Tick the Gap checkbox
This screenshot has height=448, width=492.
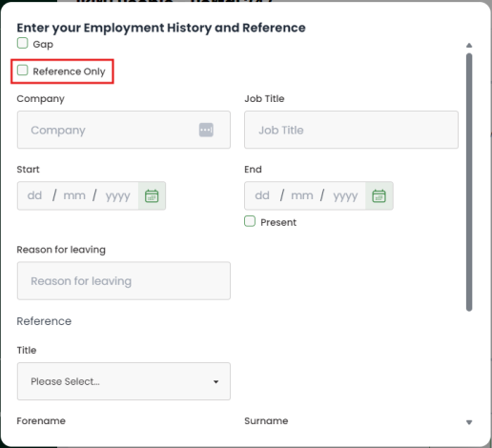[22, 43]
